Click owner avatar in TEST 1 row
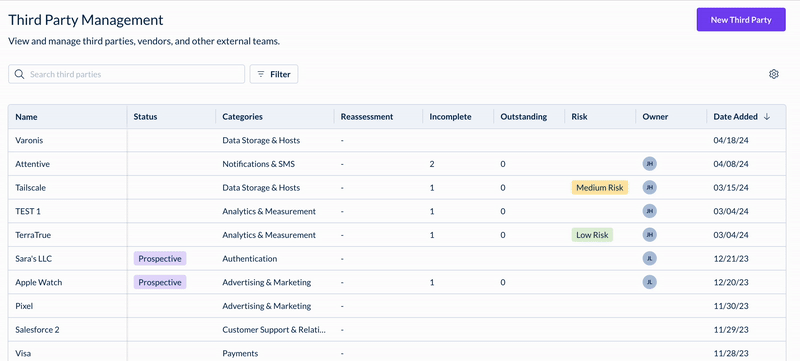Screen dimensions: 800x361 [x=649, y=211]
